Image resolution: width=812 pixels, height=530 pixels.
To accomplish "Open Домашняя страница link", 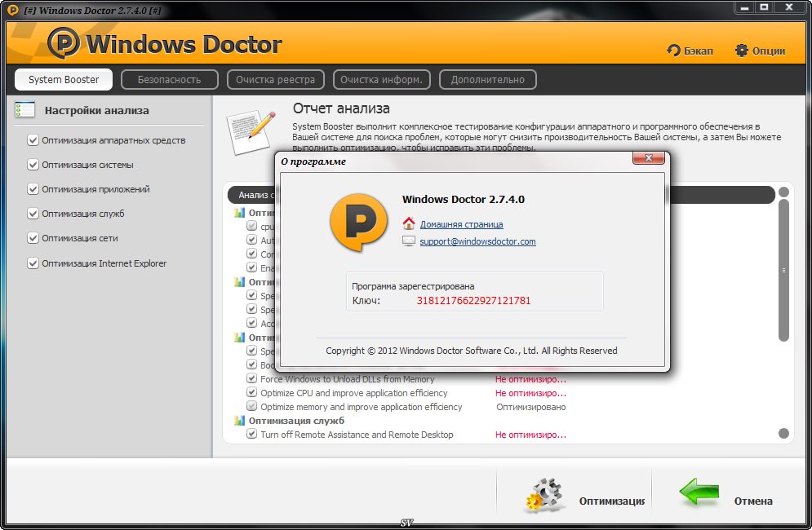I will (461, 224).
